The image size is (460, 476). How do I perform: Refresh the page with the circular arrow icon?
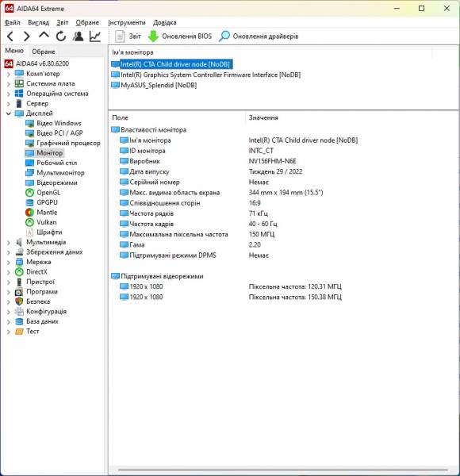61,36
